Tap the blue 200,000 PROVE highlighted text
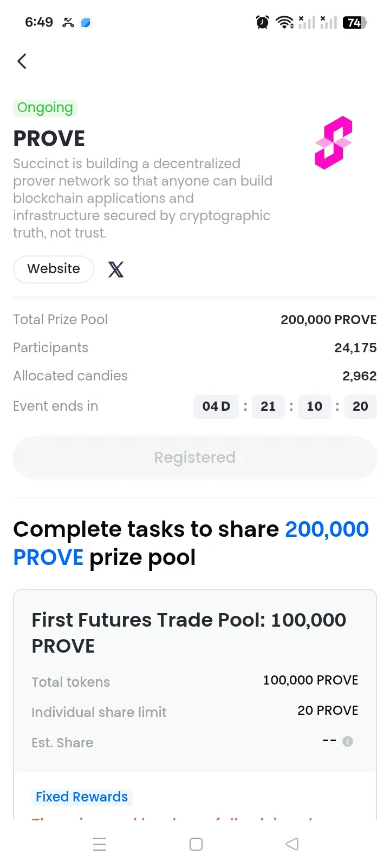The height and width of the screenshot is (868, 390). 191,543
